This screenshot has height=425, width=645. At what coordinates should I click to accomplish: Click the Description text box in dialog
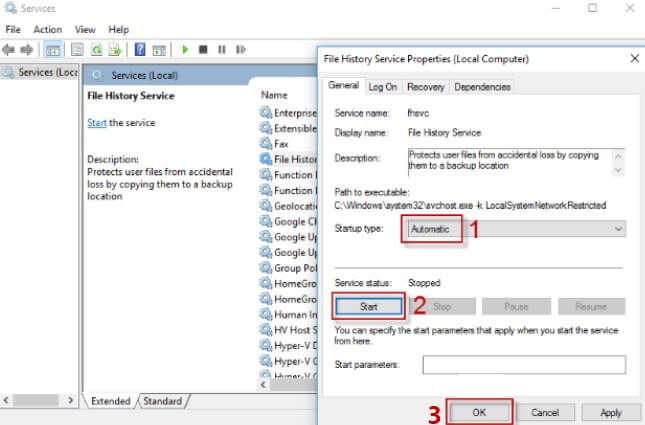(516, 163)
